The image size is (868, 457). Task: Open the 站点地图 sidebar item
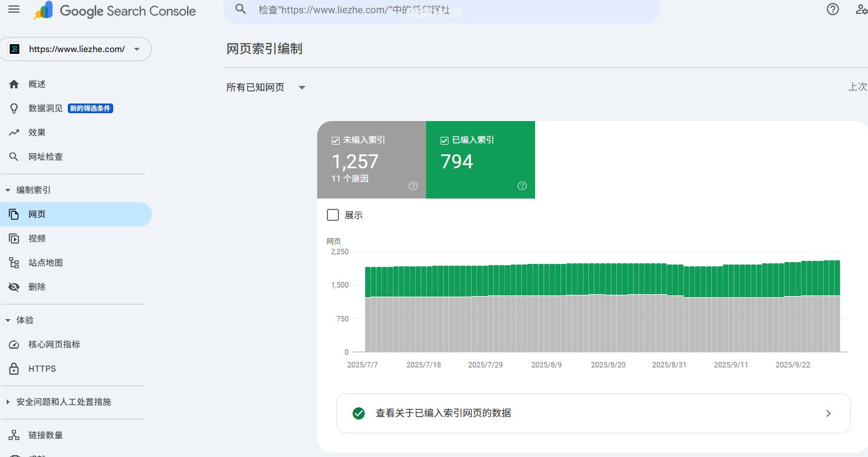(45, 263)
